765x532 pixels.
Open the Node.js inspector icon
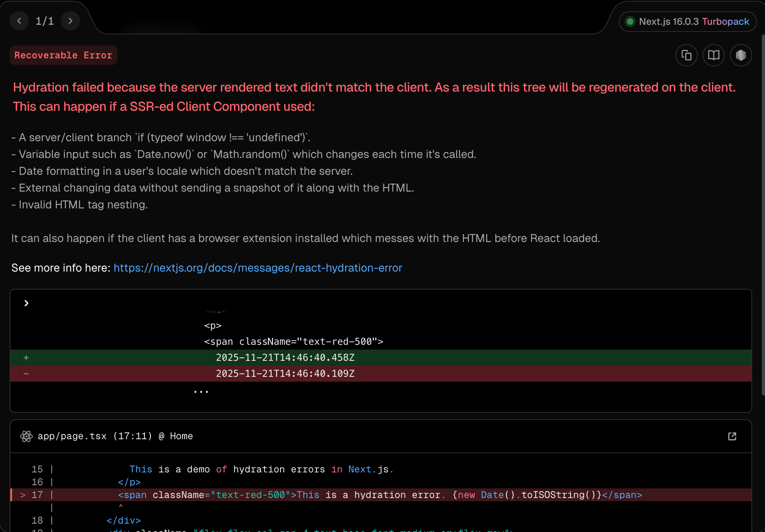tap(741, 55)
